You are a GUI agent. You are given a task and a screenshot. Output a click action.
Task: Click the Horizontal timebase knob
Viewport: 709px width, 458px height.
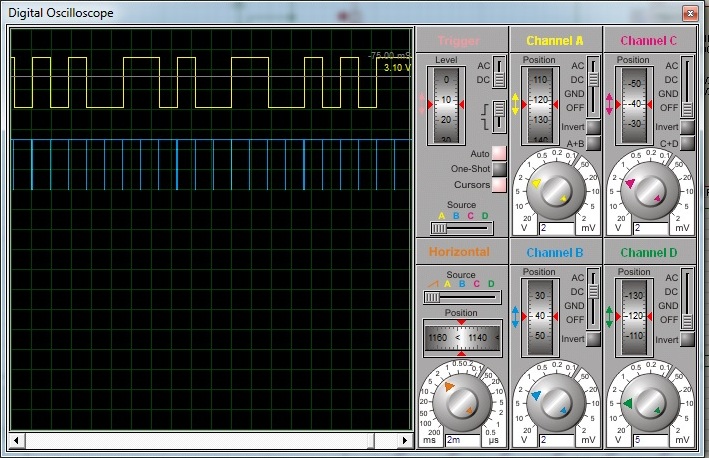tap(462, 402)
